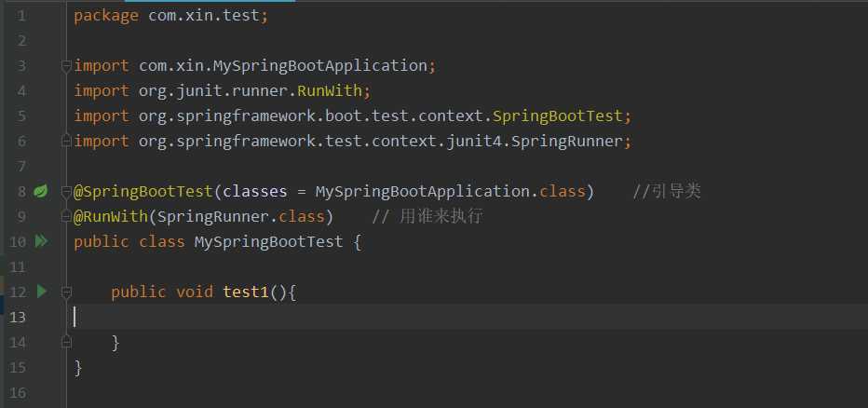Click method fold end marker on line 14

pyautogui.click(x=66, y=342)
